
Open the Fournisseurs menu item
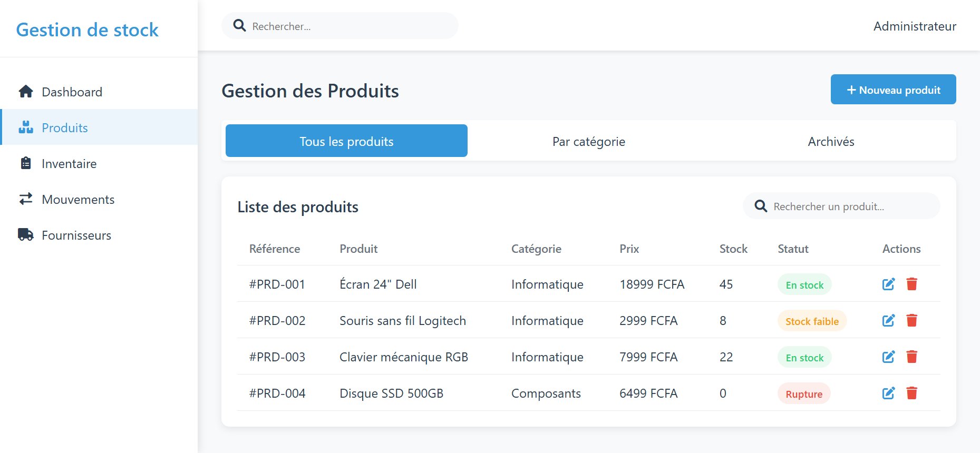[76, 235]
